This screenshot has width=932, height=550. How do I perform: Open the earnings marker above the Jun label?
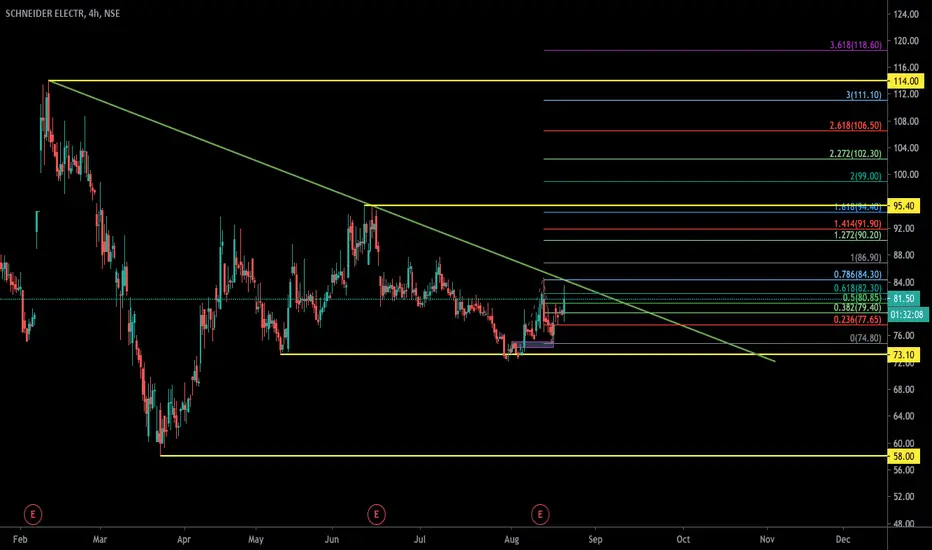(376, 514)
